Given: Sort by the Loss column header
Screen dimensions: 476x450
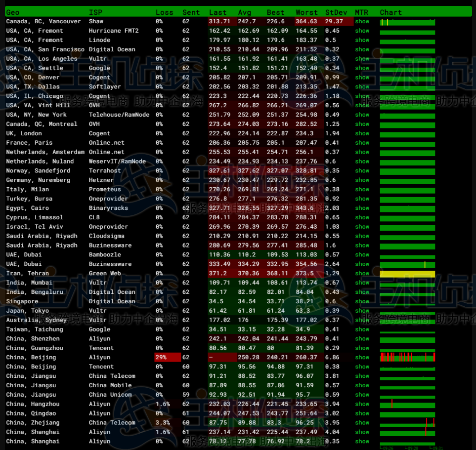Looking at the screenshot, I should coord(164,12).
